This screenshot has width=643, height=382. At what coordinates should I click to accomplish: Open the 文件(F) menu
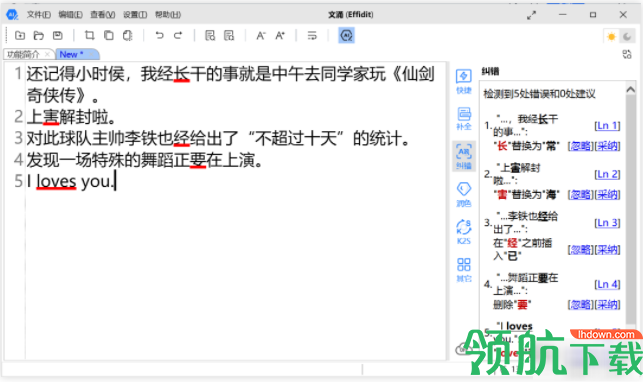(39, 15)
